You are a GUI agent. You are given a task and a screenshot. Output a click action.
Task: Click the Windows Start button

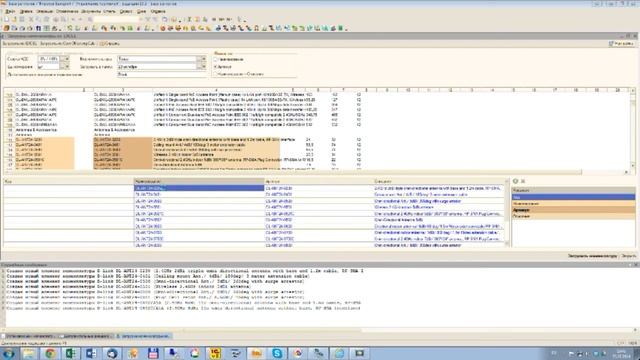(x=8, y=353)
